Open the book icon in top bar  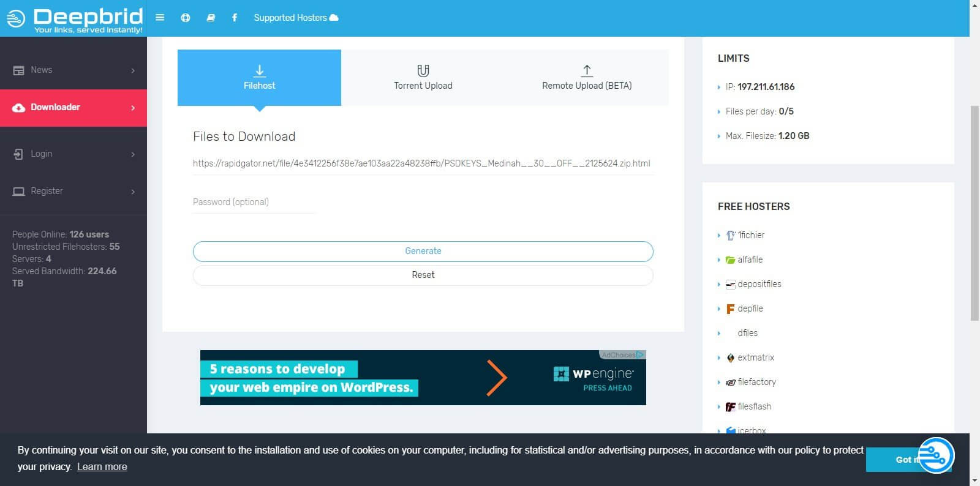pyautogui.click(x=211, y=18)
